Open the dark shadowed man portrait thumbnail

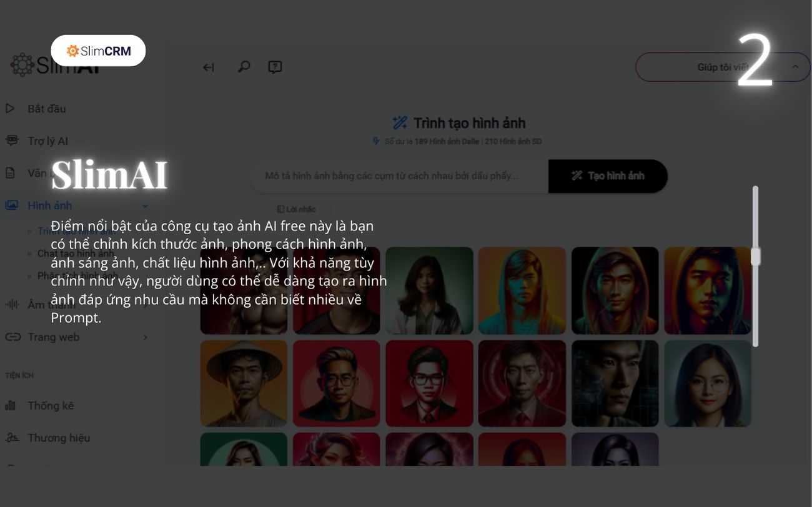pyautogui.click(x=615, y=383)
